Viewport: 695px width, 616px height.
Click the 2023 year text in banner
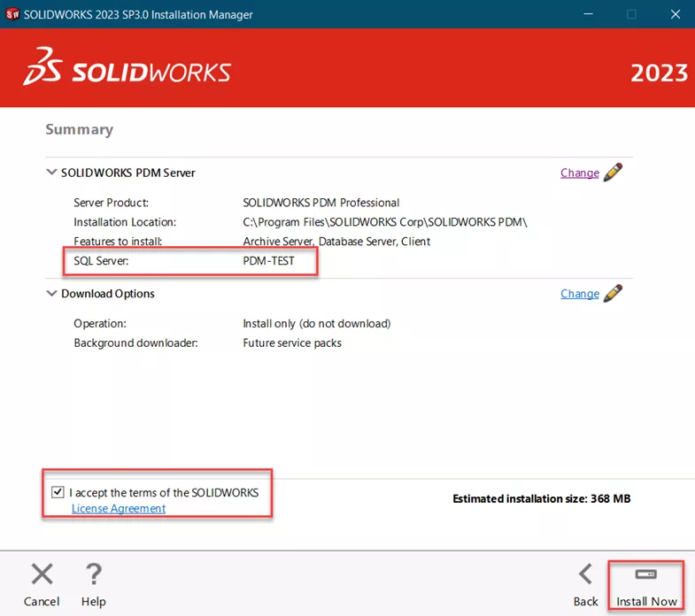[659, 73]
